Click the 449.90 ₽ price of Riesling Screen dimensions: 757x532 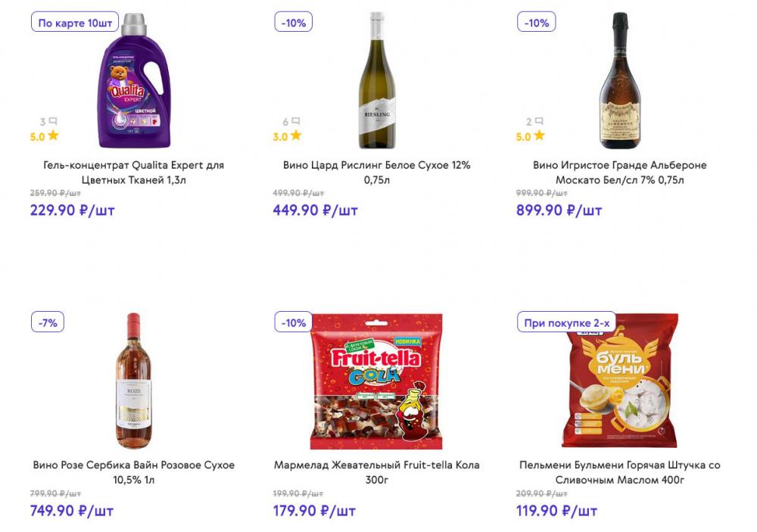(x=315, y=210)
